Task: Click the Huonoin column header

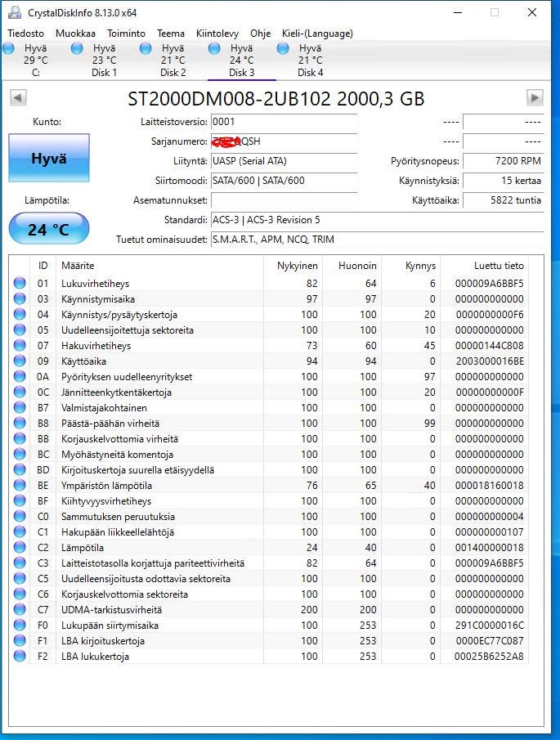Action: tap(352, 266)
